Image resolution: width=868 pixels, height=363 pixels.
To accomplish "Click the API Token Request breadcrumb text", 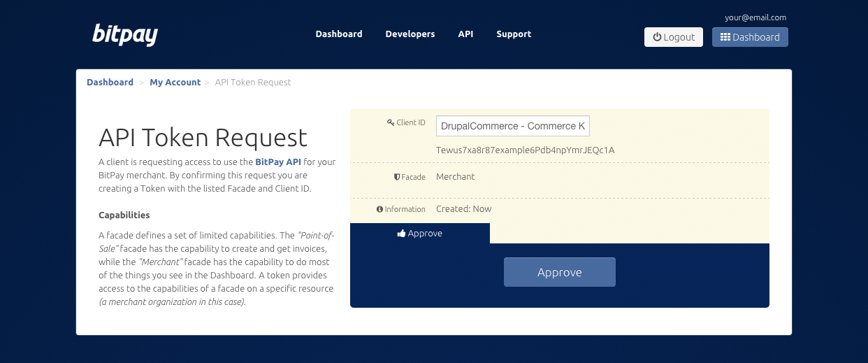I will (x=253, y=82).
